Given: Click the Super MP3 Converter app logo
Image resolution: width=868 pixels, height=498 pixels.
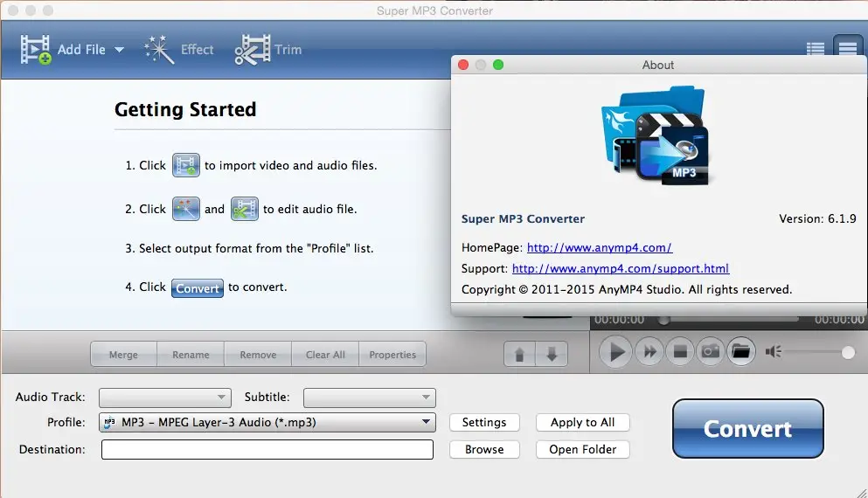Looking at the screenshot, I should [x=656, y=135].
